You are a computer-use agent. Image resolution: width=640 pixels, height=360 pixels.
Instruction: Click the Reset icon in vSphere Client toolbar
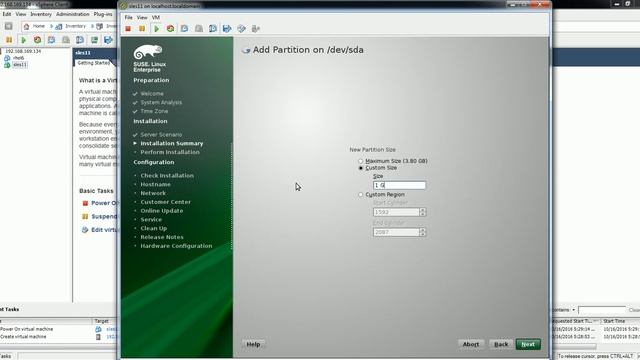[x=38, y=40]
